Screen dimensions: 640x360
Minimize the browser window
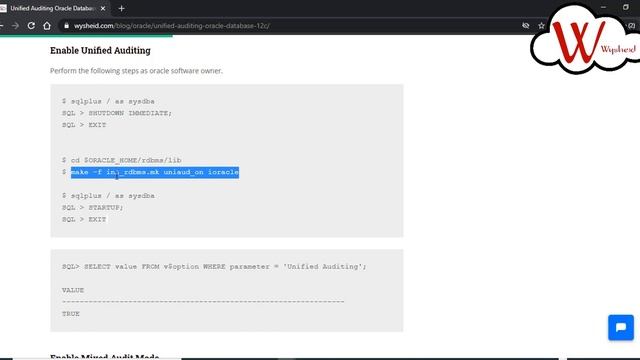click(603, 7)
